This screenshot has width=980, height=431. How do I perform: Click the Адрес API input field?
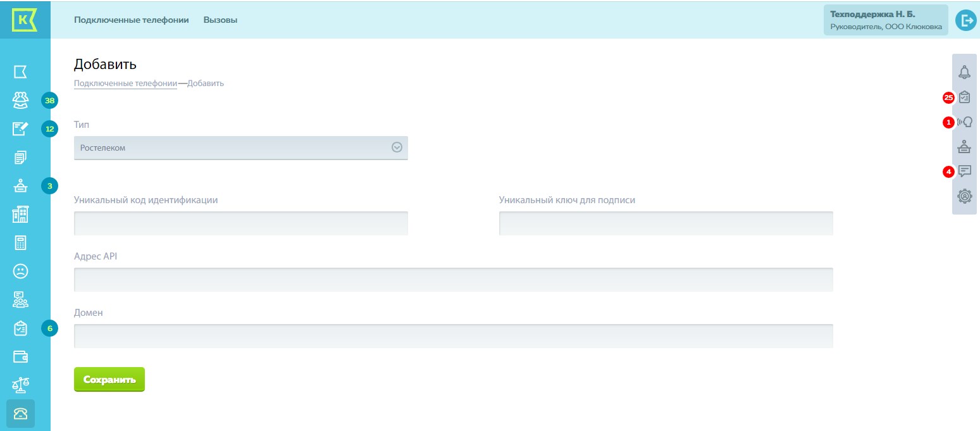pyautogui.click(x=453, y=280)
